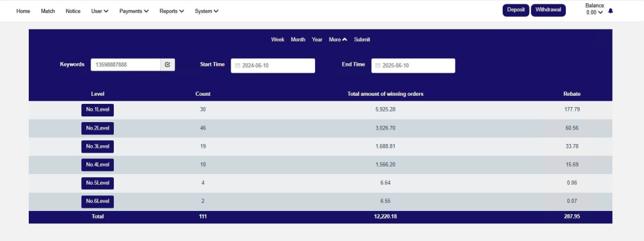
Task: Click the checkmark icon beside Keywords field
Action: click(168, 64)
